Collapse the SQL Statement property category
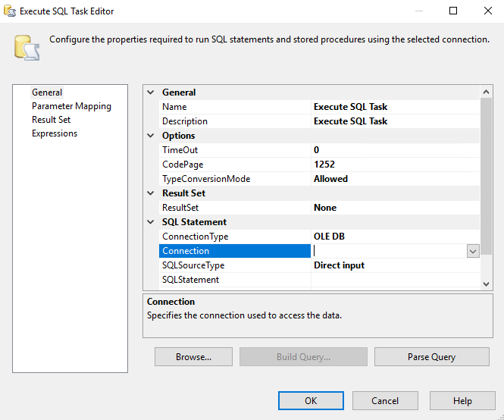Screen dimensions: 504x420 tap(151, 222)
